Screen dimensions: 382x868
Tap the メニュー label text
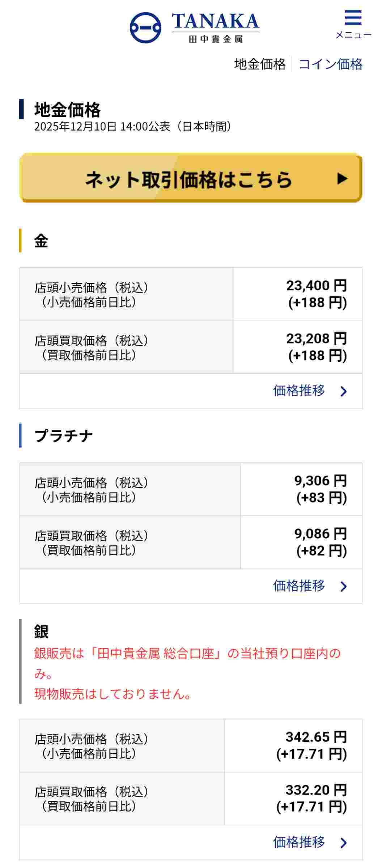tap(353, 35)
